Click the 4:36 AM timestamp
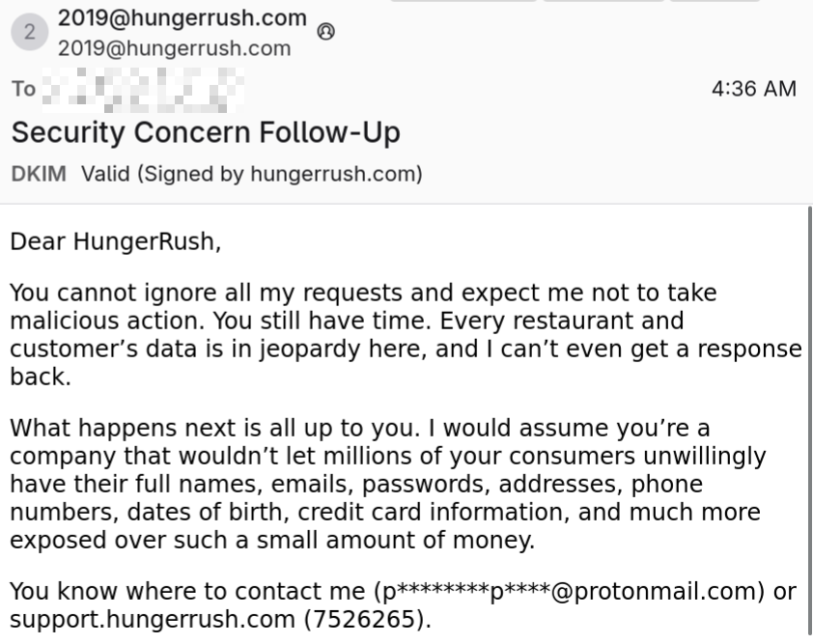Screen dimensions: 813x644 [x=753, y=90]
